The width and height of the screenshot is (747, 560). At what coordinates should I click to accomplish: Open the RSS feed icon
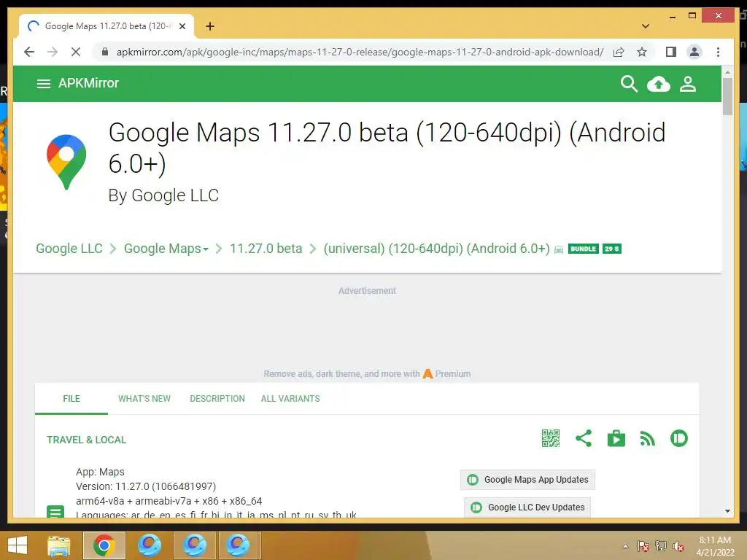(648, 438)
